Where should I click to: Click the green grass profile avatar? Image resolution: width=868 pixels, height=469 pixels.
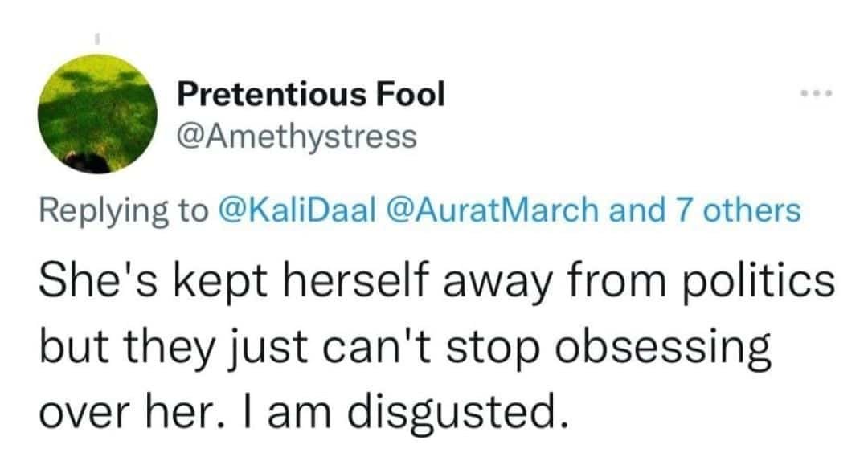(x=97, y=114)
